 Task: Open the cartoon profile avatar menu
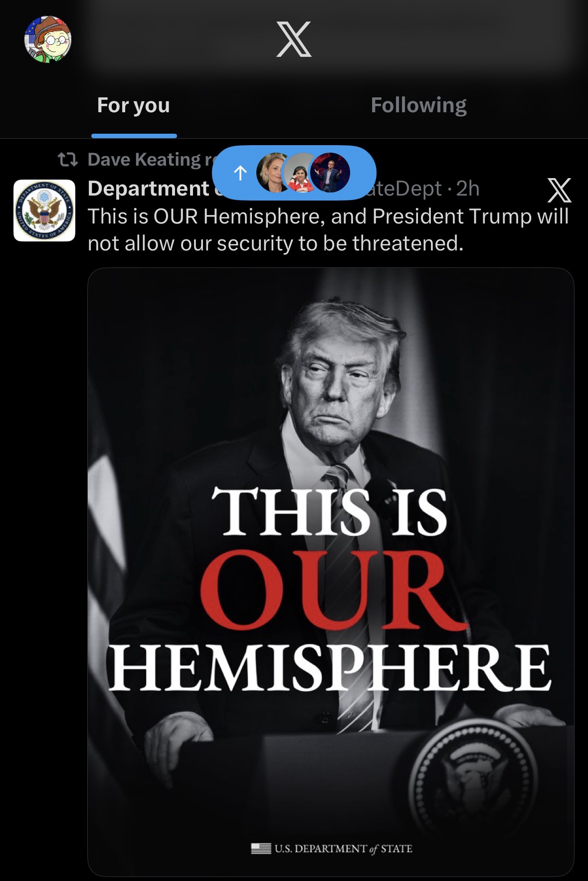[x=48, y=39]
